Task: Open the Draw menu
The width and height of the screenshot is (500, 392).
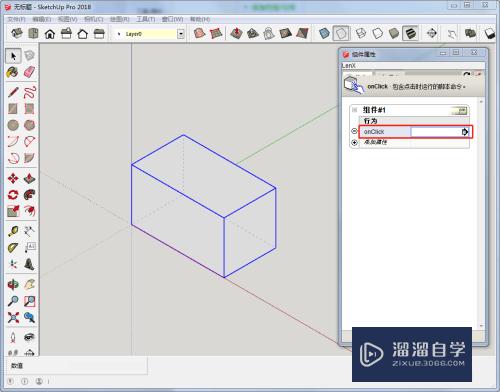Action: 119,19
